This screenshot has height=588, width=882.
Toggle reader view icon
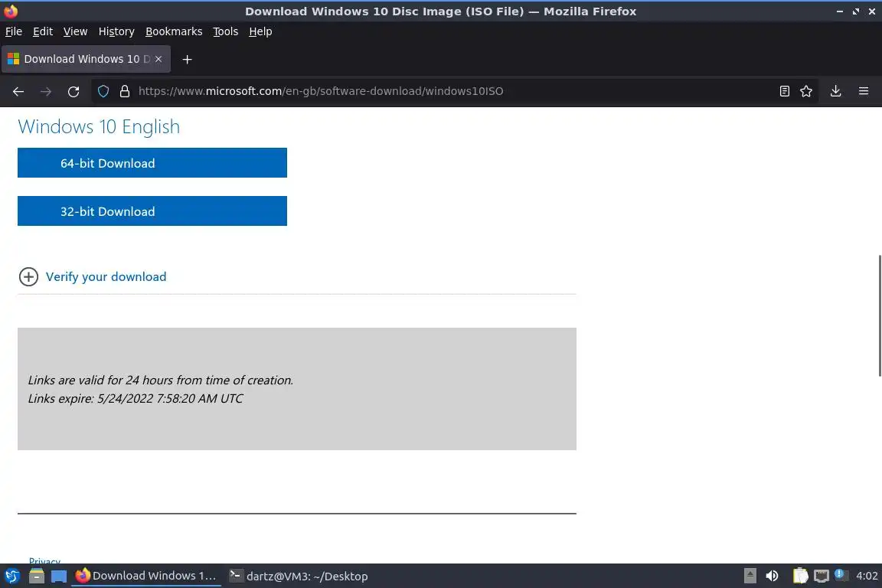[x=785, y=91]
